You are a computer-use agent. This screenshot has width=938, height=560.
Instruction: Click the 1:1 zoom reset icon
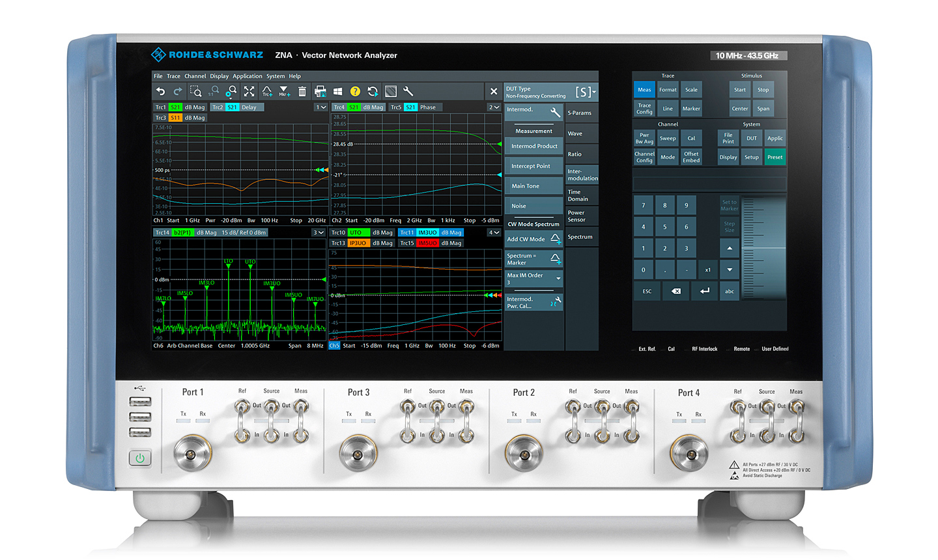pyautogui.click(x=214, y=92)
